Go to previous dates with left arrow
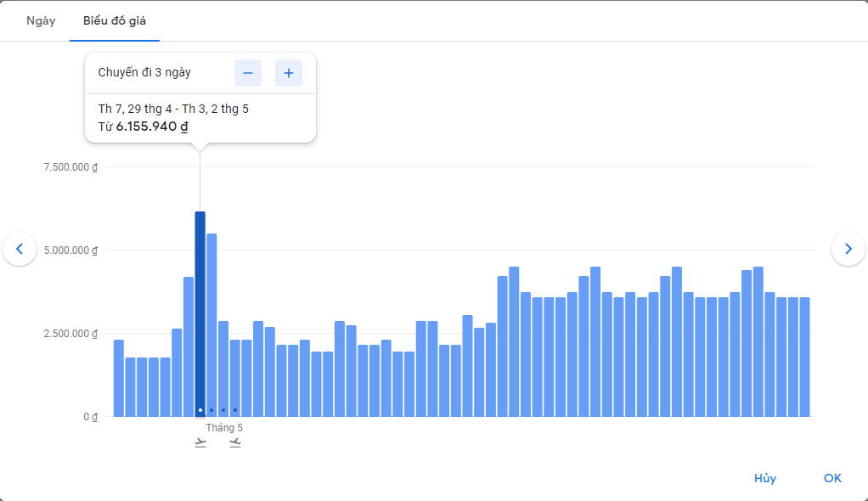Screen dimensions: 868x501 [20, 249]
